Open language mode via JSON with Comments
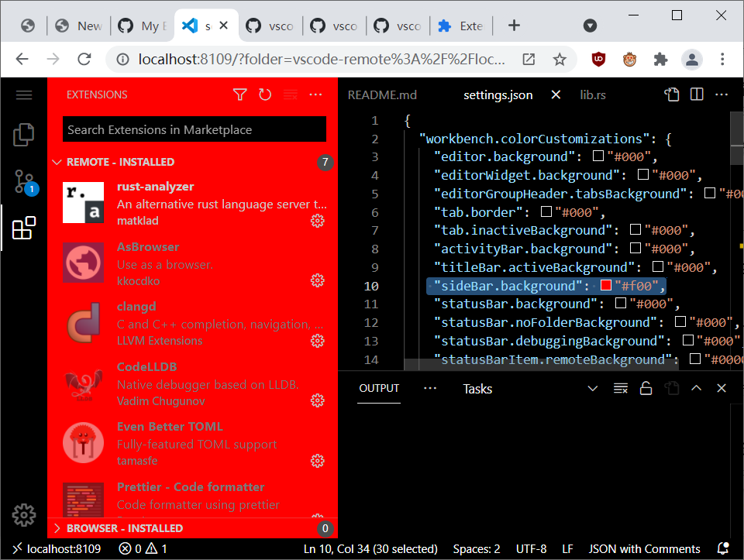Screen dimensions: 744x560 pos(645,548)
